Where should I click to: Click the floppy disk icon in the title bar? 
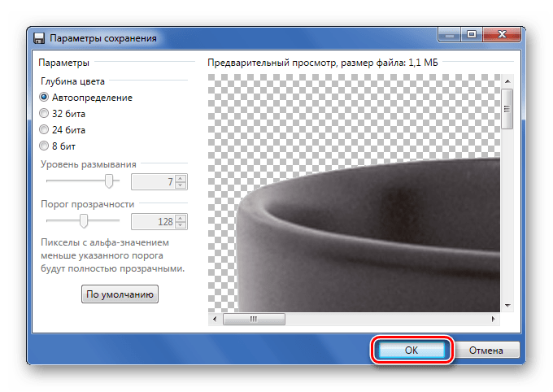click(x=39, y=38)
